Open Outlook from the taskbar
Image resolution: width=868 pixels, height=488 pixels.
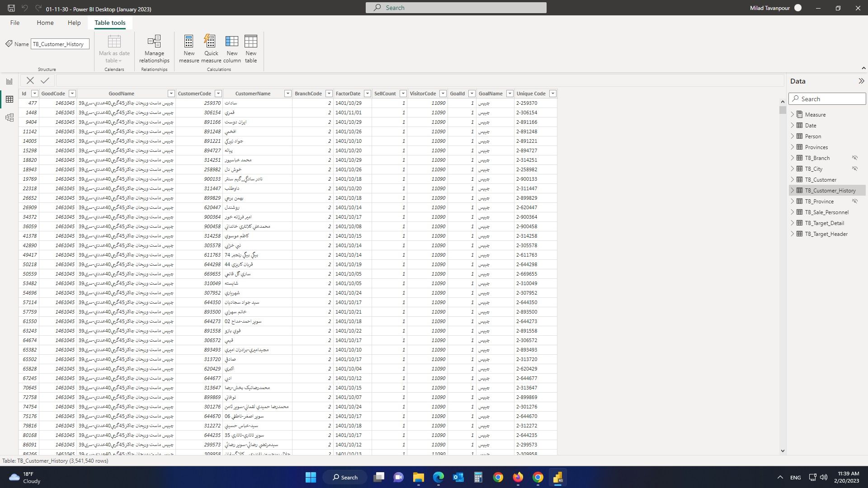(458, 477)
